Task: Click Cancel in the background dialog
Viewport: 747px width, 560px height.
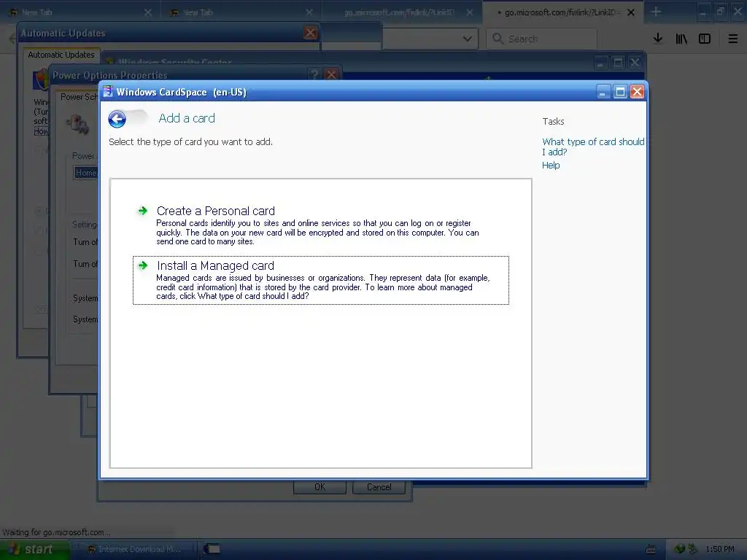Action: click(379, 486)
